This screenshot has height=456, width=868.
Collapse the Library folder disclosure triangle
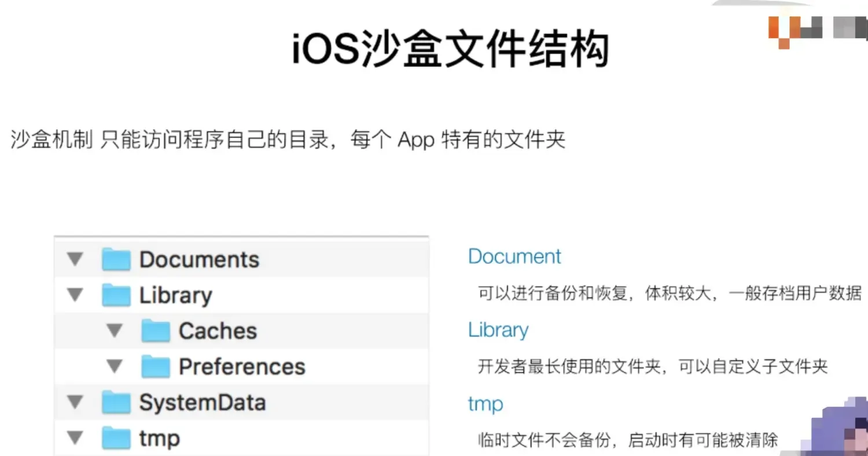[x=75, y=295]
